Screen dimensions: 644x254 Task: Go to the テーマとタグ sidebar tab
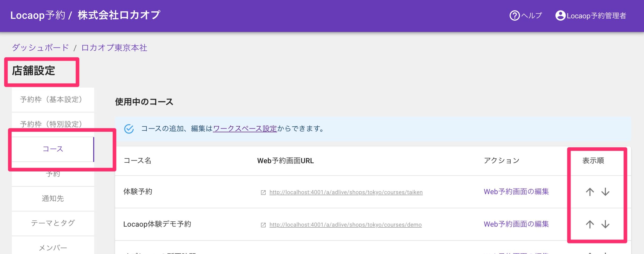coord(53,223)
